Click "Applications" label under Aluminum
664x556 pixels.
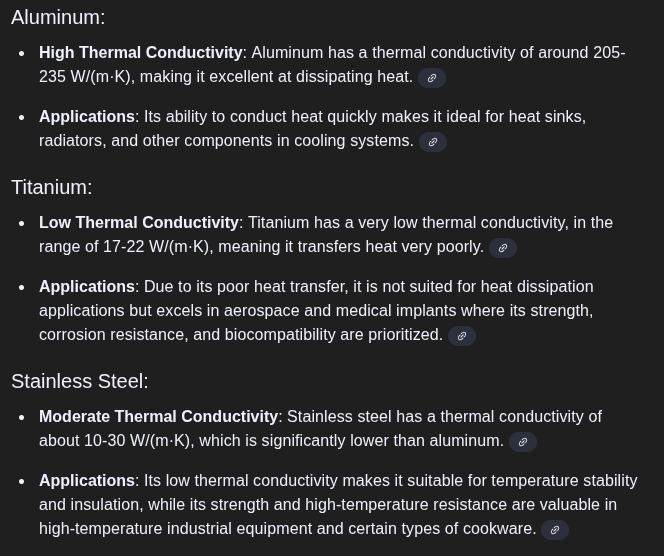click(87, 116)
